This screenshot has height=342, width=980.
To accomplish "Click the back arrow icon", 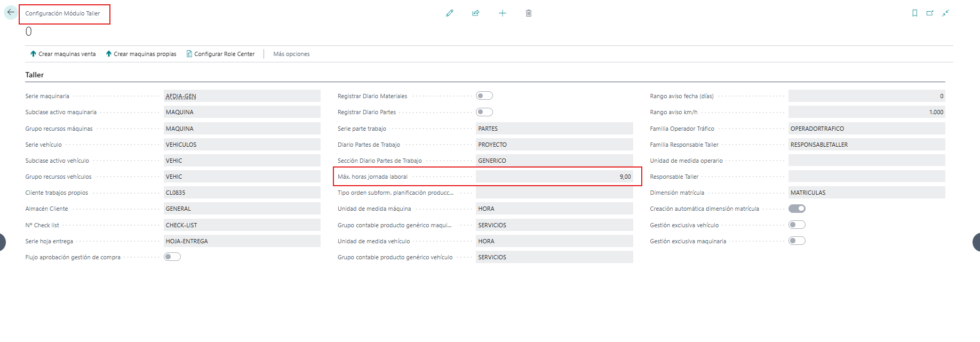I will pos(11,12).
